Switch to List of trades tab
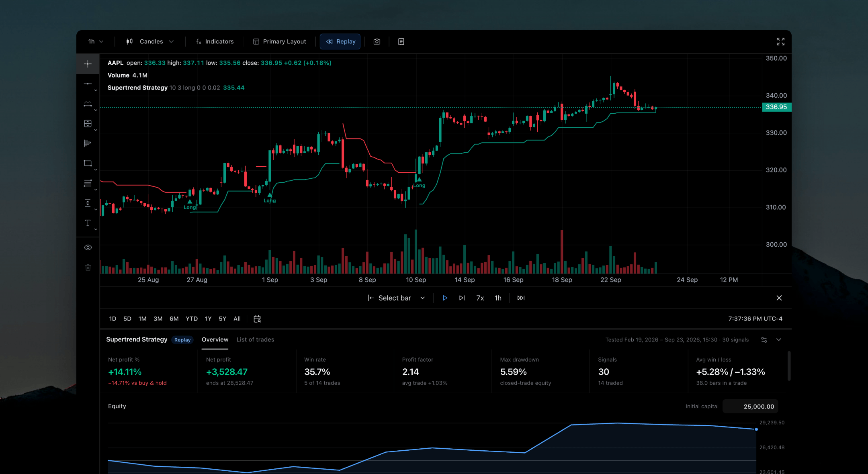The height and width of the screenshot is (474, 868). tap(255, 340)
